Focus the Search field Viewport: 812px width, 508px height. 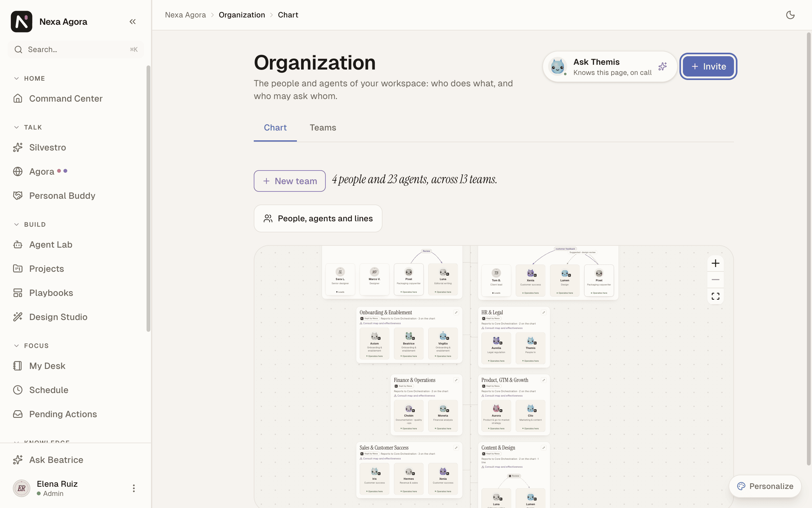[75, 50]
